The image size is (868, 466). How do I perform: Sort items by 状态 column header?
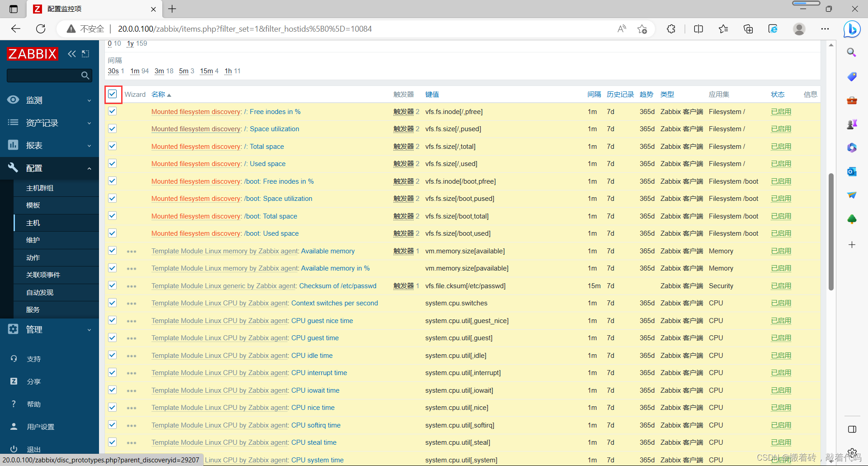[778, 94]
